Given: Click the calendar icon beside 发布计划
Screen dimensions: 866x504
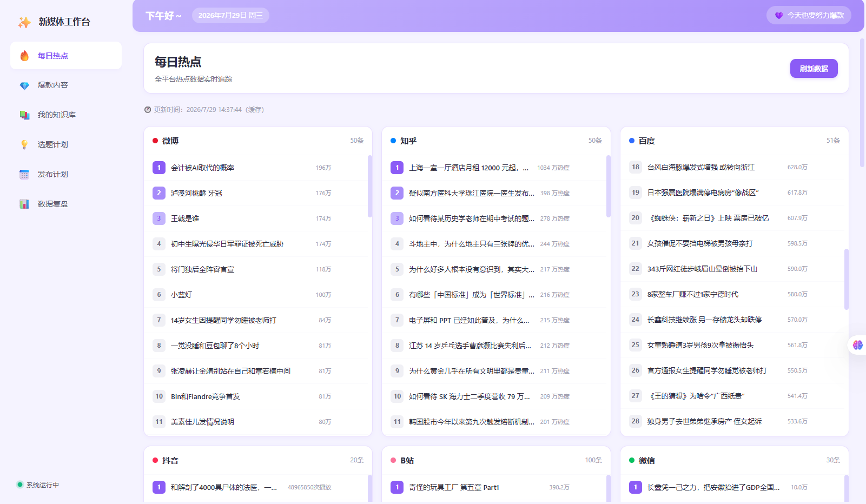Looking at the screenshot, I should [x=24, y=175].
